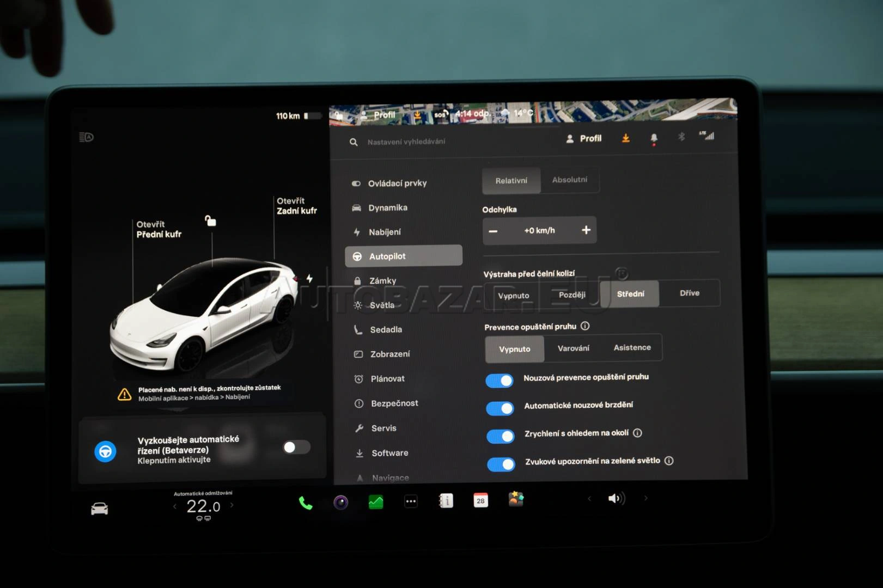Focus the Nastavení vyhledávání search field
The width and height of the screenshot is (883, 588).
[x=406, y=142]
